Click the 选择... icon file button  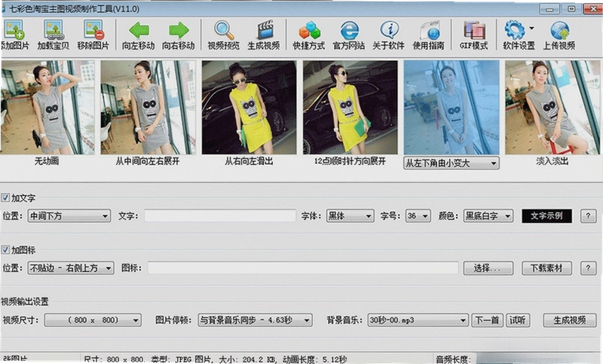coord(488,268)
